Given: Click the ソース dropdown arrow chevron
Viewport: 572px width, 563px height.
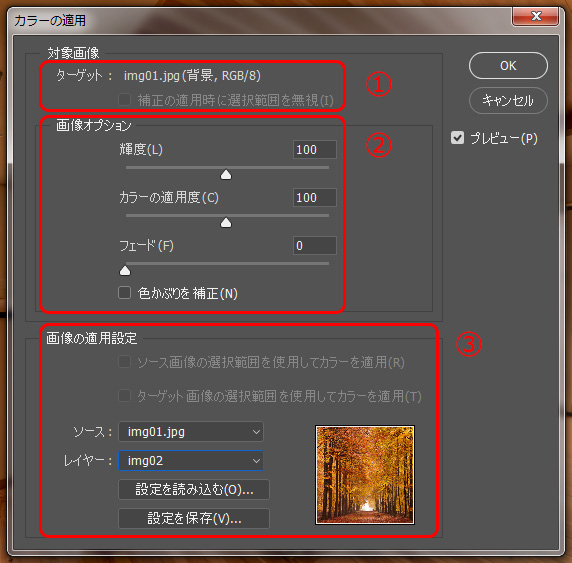Looking at the screenshot, I should 256,432.
